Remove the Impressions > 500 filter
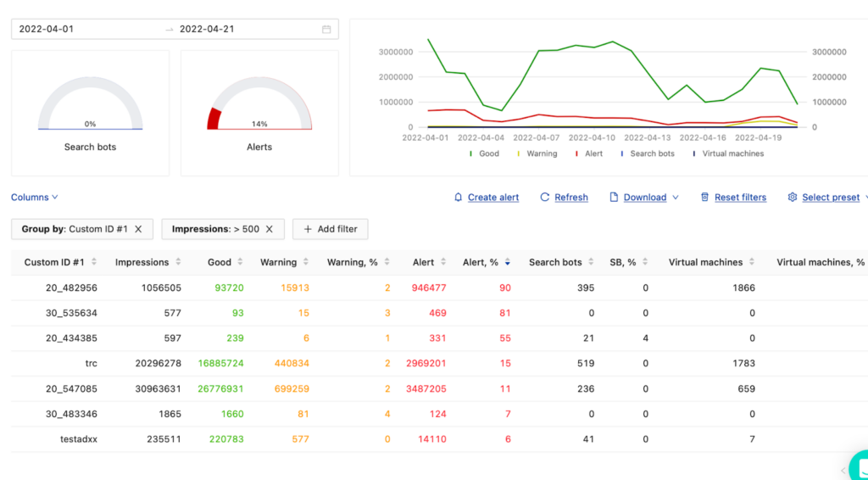The height and width of the screenshot is (480, 868). (270, 229)
